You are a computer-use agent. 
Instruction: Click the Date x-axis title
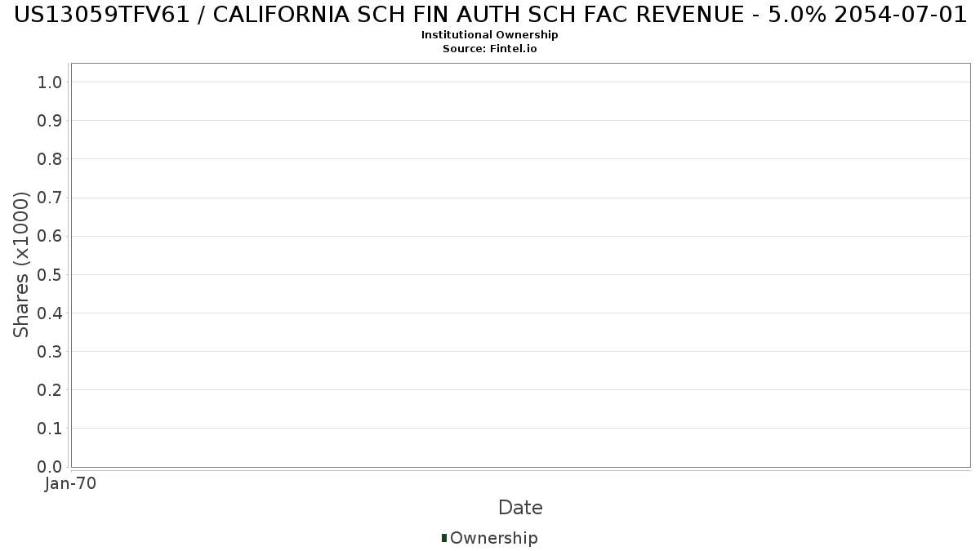pos(520,508)
